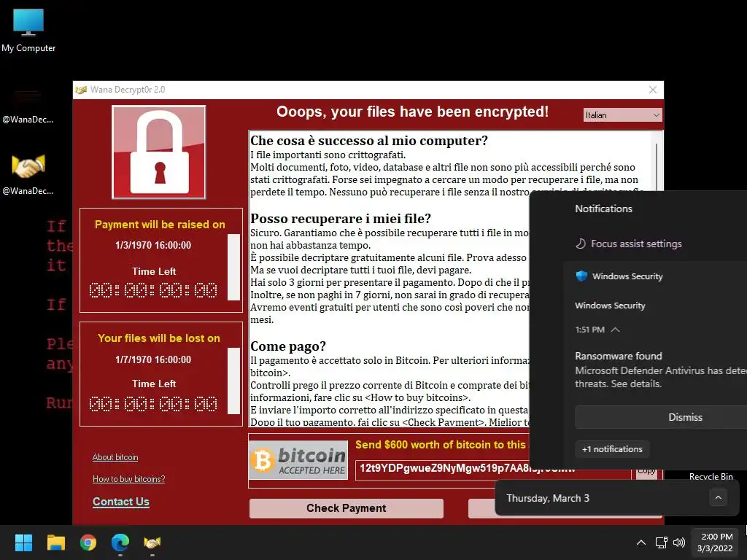This screenshot has height=560, width=747.
Task: Open the About bitcoin link
Action: (115, 457)
